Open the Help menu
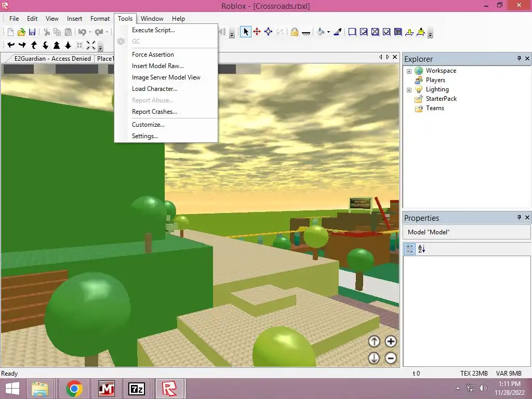532x399 pixels. pos(178,19)
